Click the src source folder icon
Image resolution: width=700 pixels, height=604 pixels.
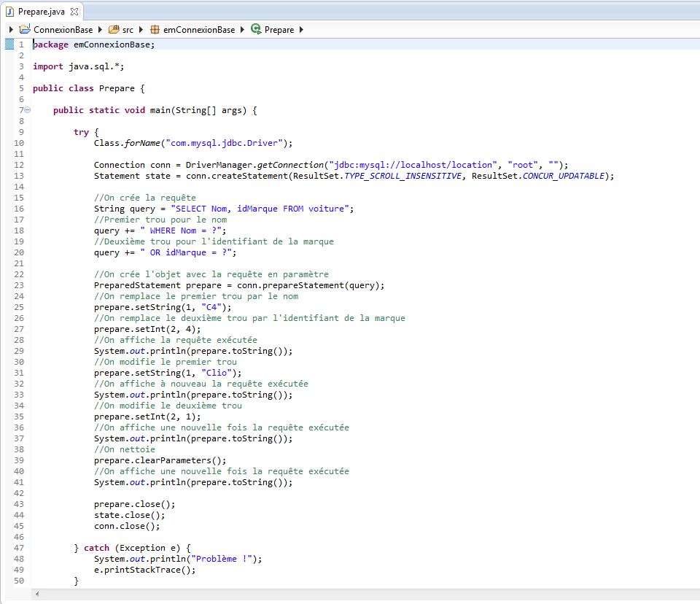(114, 30)
